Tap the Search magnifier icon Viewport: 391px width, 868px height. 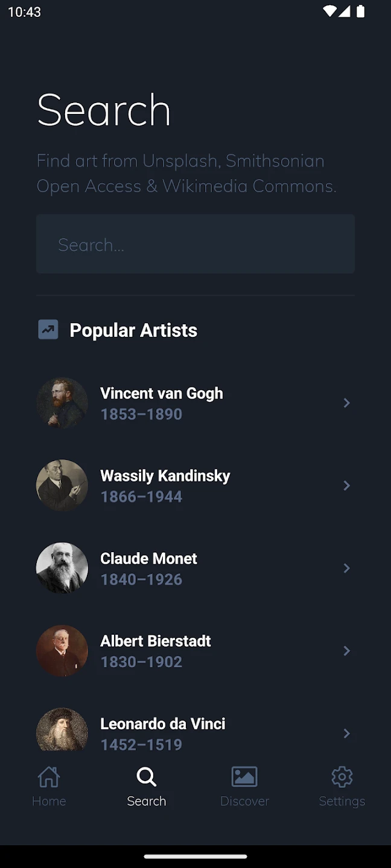(x=146, y=777)
